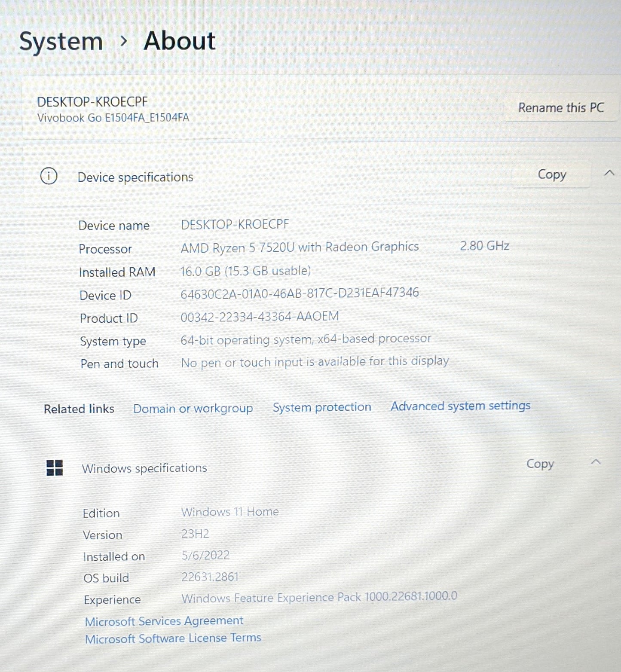
Task: Click the Vivobook Go E1504FA_E1504FA model text
Action: [113, 117]
